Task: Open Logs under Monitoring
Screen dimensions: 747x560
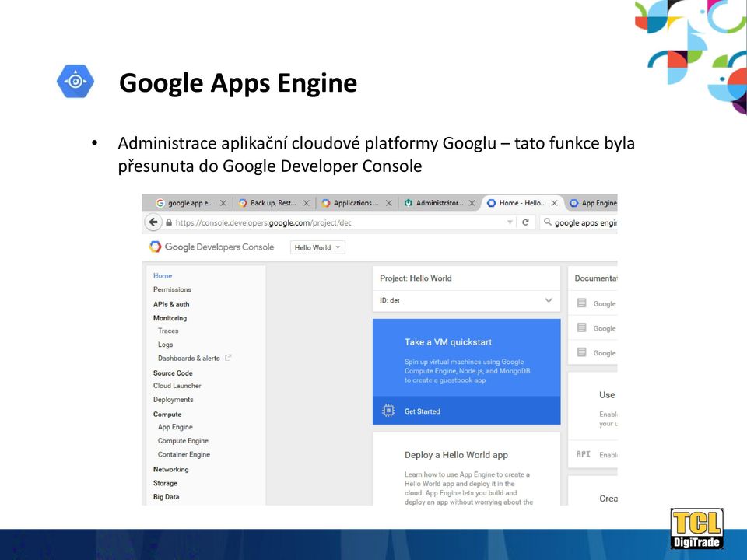Action: click(165, 345)
